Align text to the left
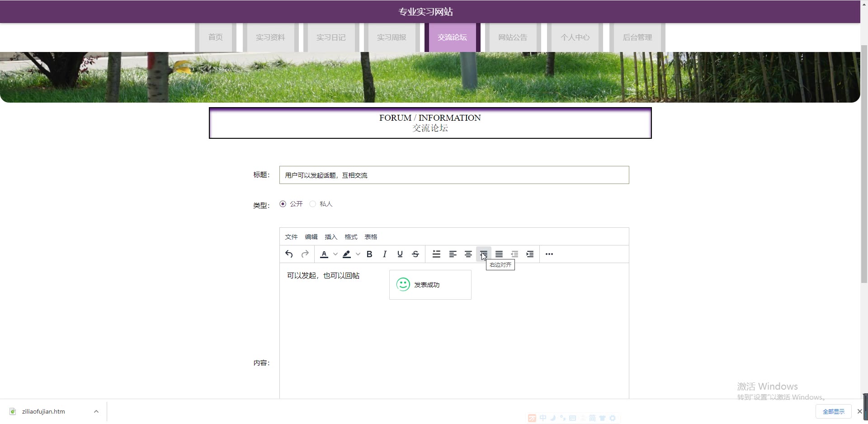The image size is (868, 424). point(453,254)
